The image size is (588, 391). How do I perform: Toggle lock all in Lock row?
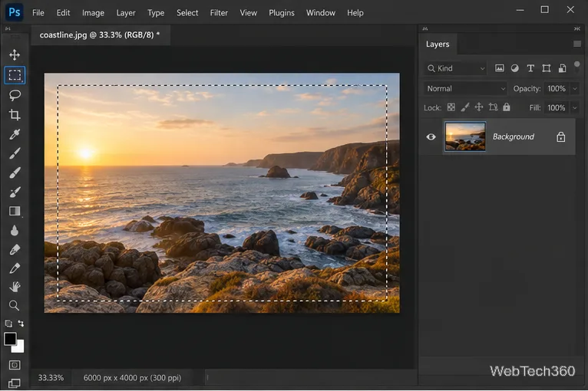point(507,107)
